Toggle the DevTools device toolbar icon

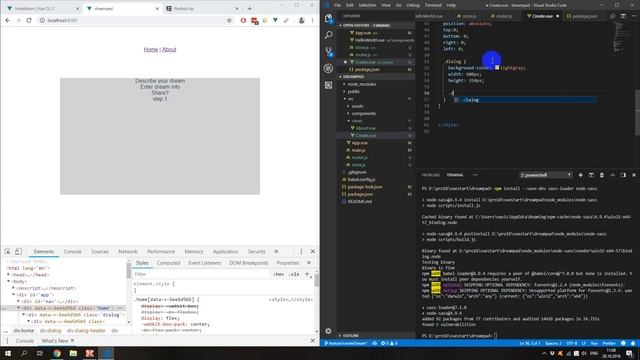18,251
